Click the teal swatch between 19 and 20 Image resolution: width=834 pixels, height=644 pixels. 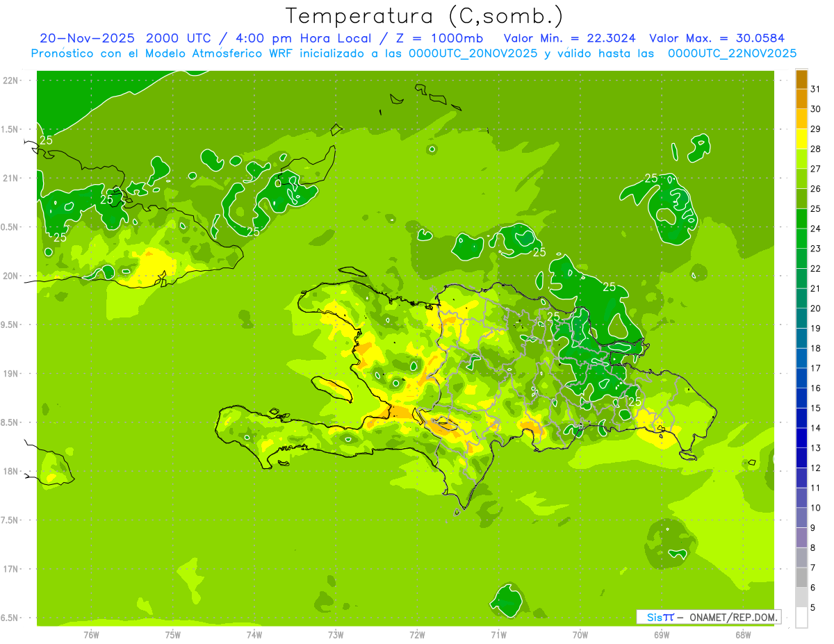[x=801, y=318]
